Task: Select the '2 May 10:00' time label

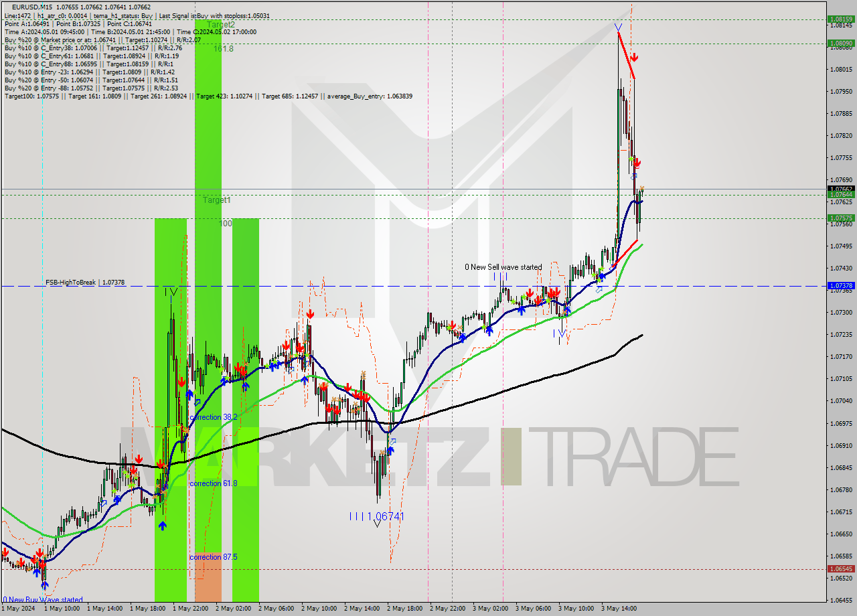Action: [319, 609]
